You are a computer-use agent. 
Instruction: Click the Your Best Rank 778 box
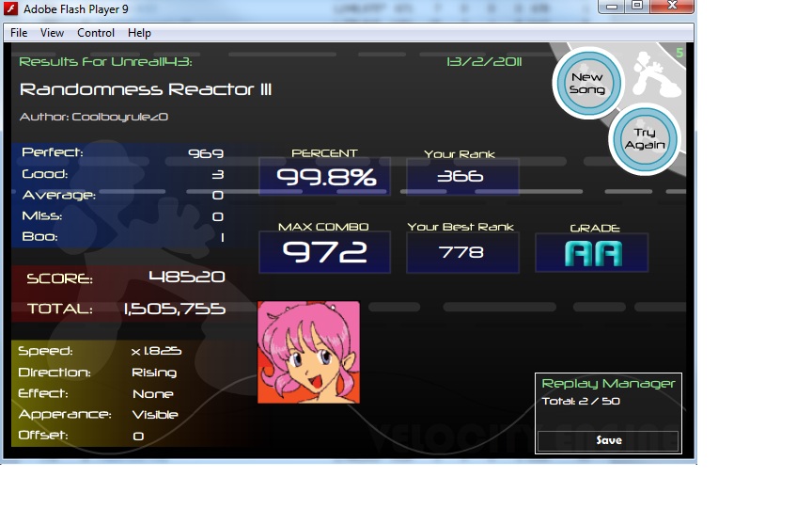click(x=462, y=252)
